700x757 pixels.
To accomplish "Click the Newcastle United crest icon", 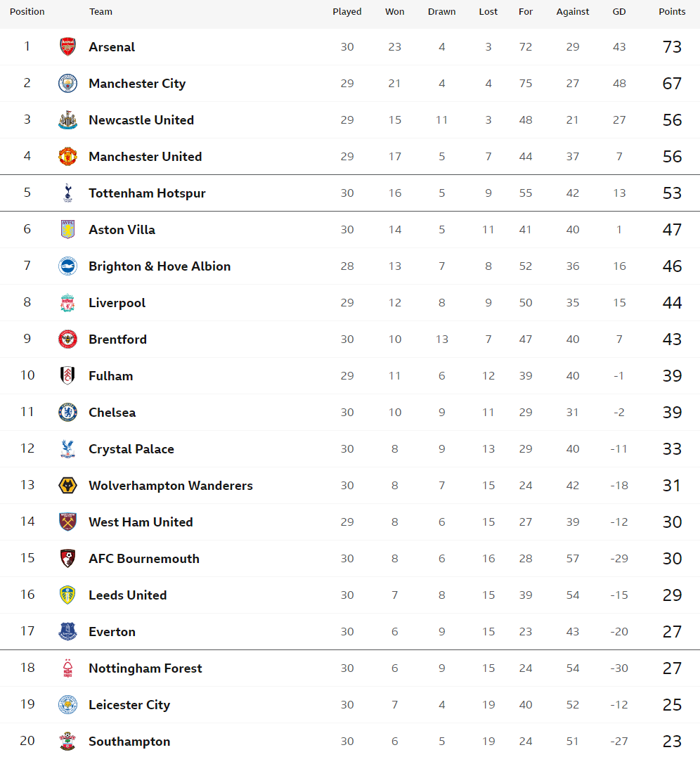I will (x=67, y=119).
